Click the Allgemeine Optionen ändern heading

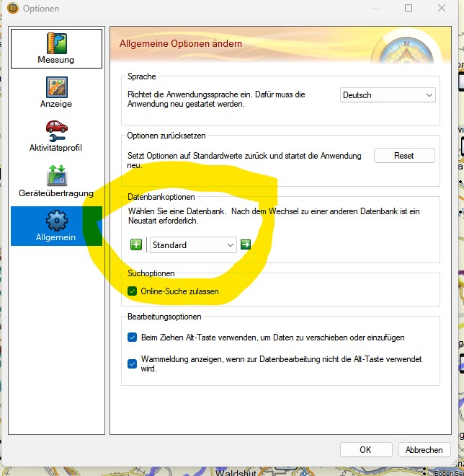point(181,44)
